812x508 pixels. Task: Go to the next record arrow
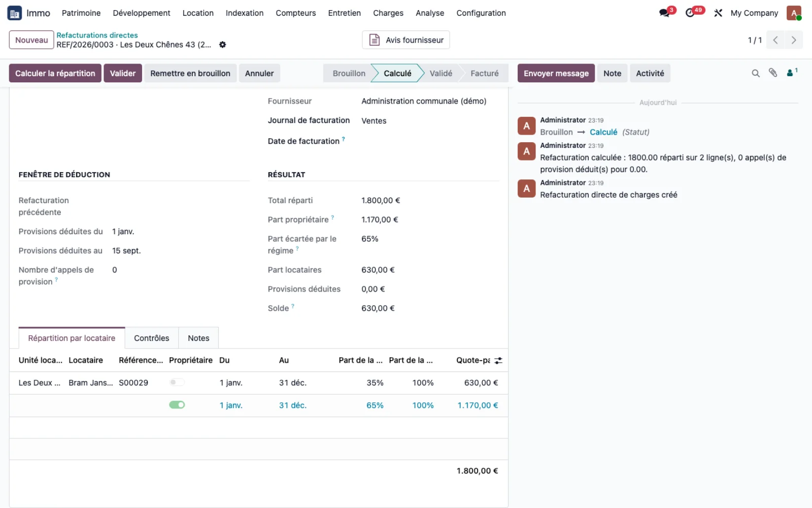click(x=794, y=40)
